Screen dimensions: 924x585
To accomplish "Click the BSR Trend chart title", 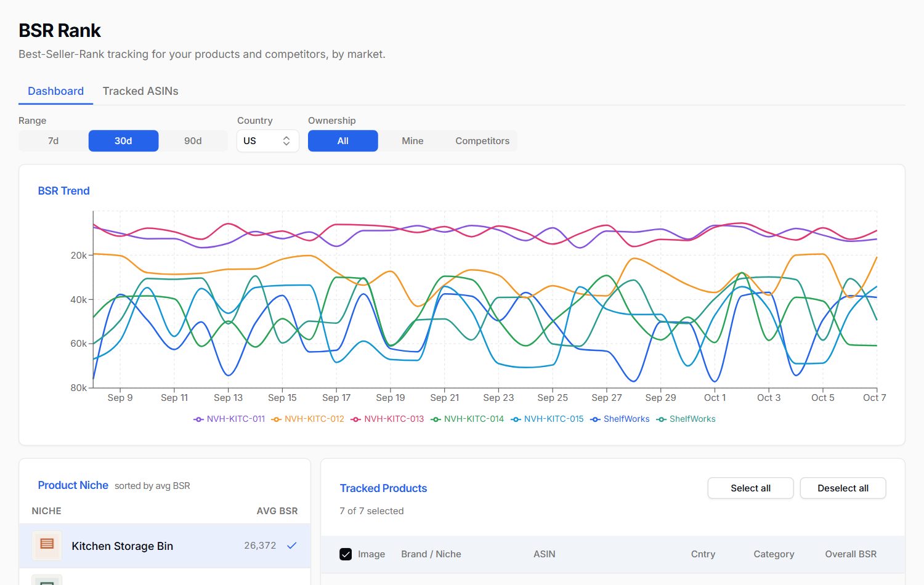I will 64,191.
